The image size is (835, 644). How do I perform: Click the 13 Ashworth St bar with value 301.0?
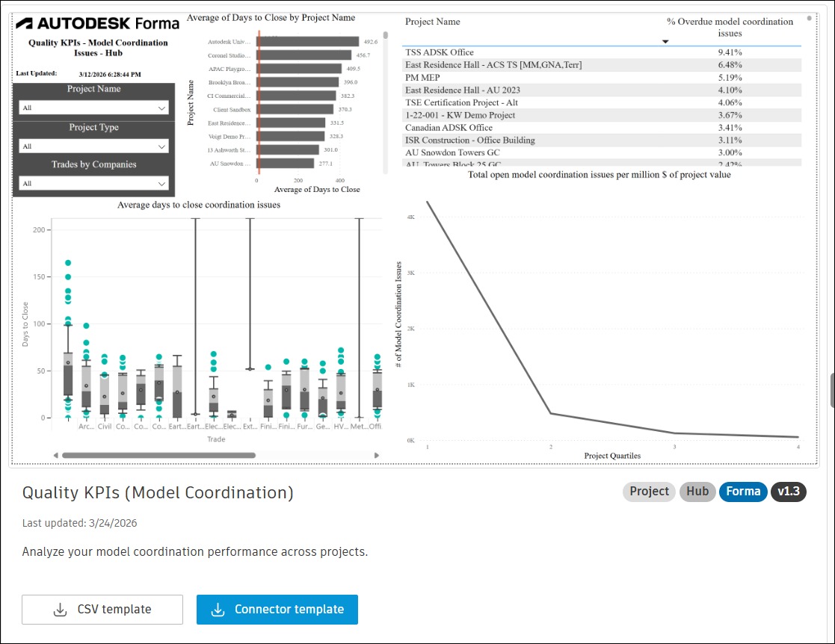point(288,149)
